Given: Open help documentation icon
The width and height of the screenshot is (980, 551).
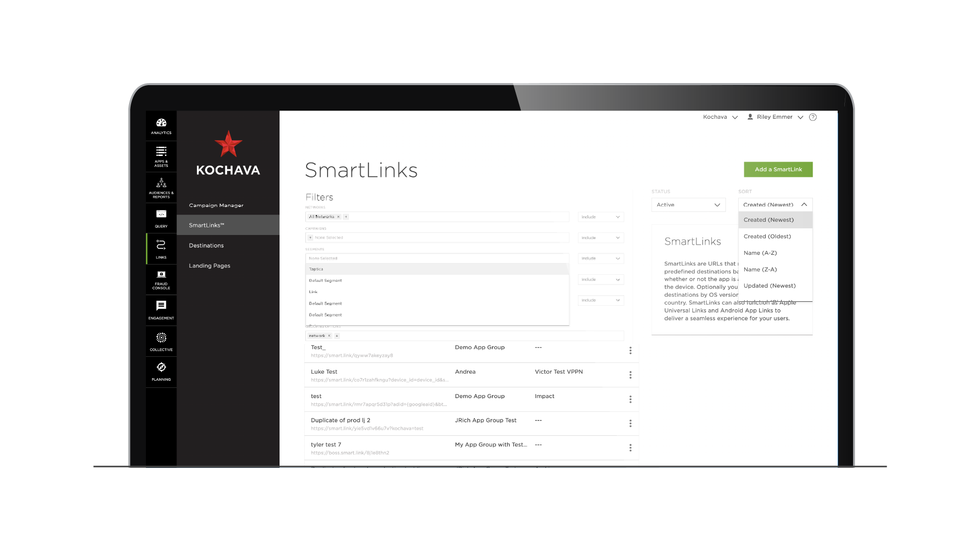Looking at the screenshot, I should (813, 117).
